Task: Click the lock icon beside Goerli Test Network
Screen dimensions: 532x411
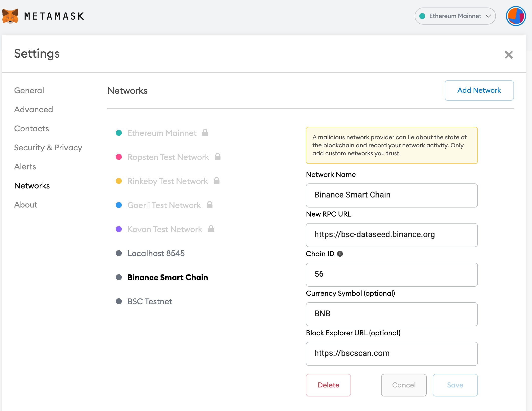Action: pyautogui.click(x=210, y=205)
